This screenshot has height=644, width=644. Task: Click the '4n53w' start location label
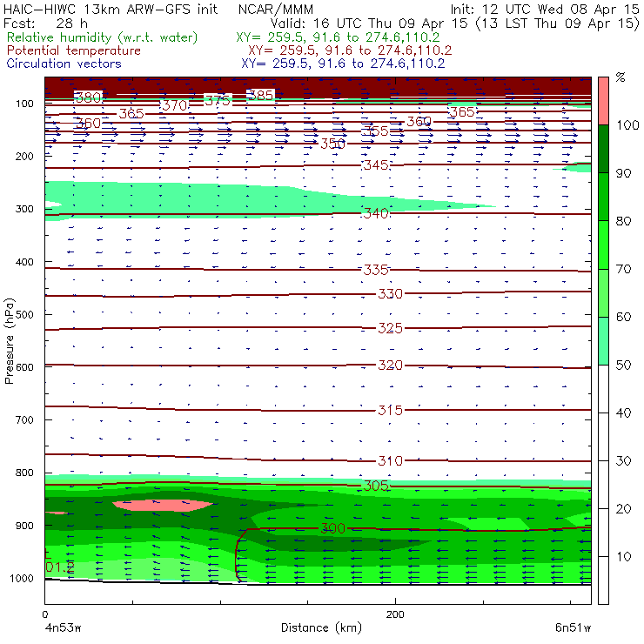coord(63,628)
